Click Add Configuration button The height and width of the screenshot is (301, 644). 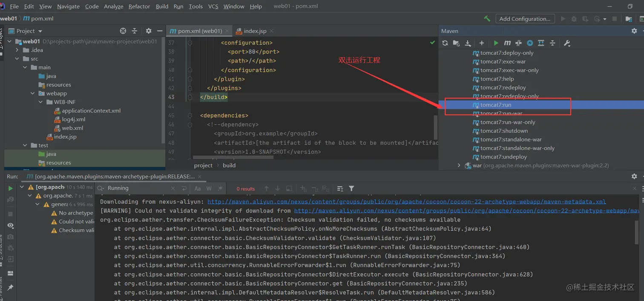point(525,19)
